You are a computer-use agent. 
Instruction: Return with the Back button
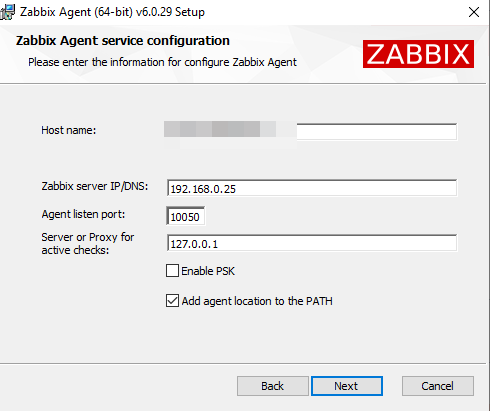point(273,386)
